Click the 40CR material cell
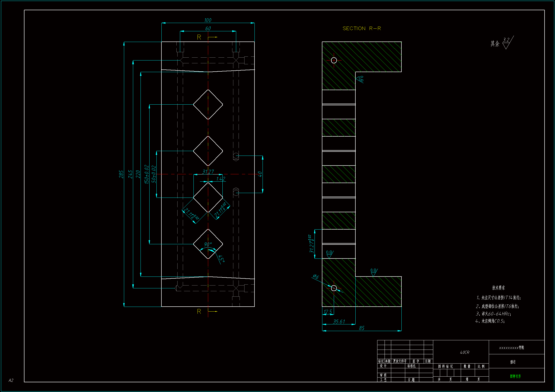Viewport: 555px width, 392px height. [464, 352]
